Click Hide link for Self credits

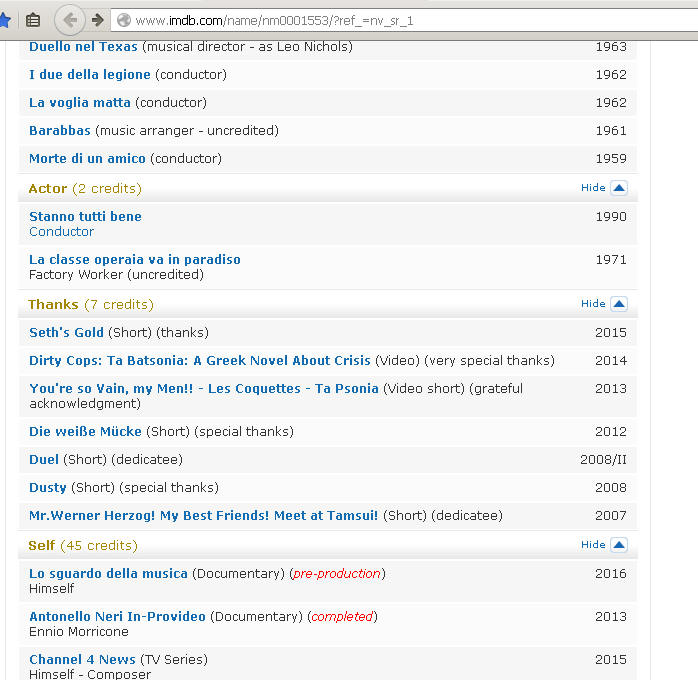click(x=593, y=545)
